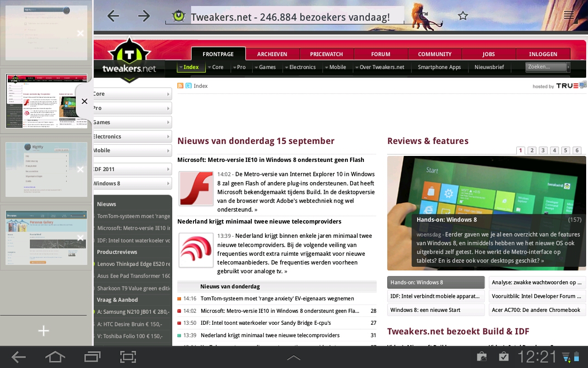Open the Nieuwsbrief link
Screen dimensions: 588x368
click(489, 67)
